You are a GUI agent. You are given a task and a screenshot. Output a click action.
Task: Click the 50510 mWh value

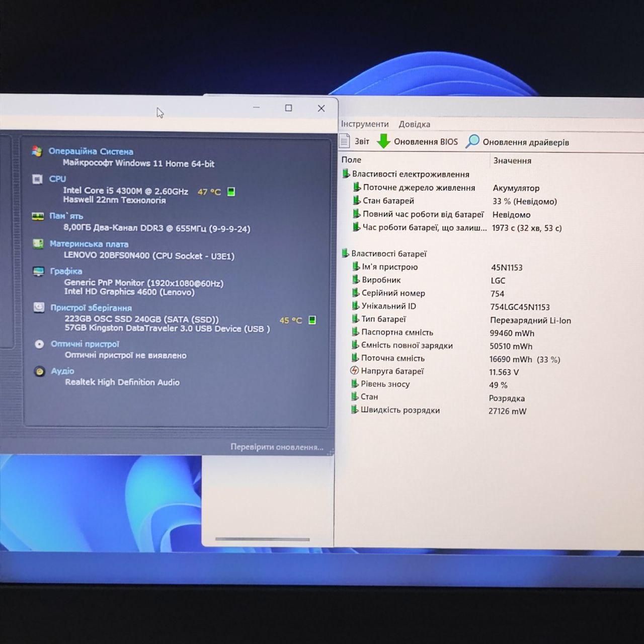coord(511,346)
